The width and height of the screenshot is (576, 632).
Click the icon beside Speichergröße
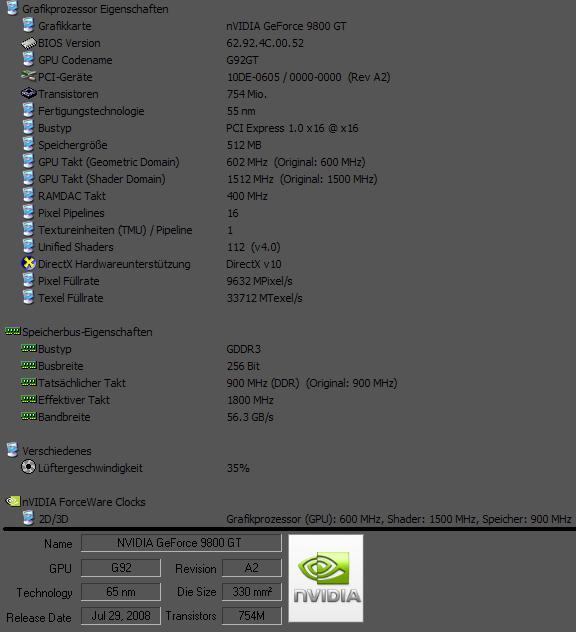pos(28,144)
